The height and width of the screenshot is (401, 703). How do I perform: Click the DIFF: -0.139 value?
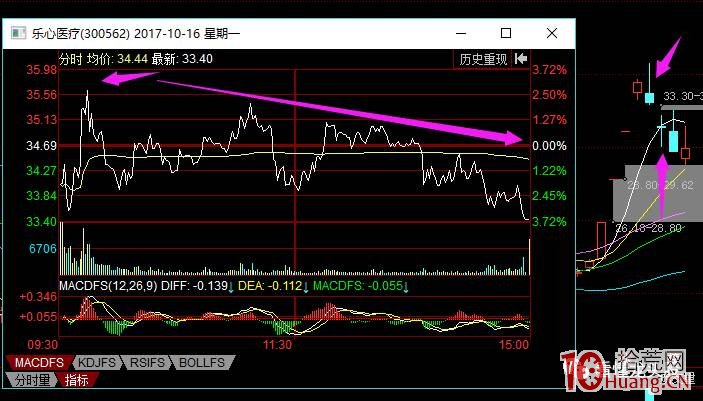click(194, 286)
